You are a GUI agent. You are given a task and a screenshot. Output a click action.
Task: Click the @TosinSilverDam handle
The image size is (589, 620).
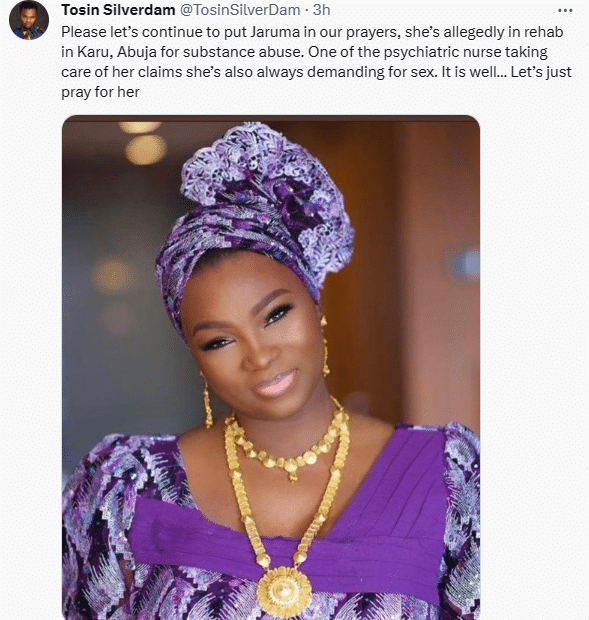[240, 10]
